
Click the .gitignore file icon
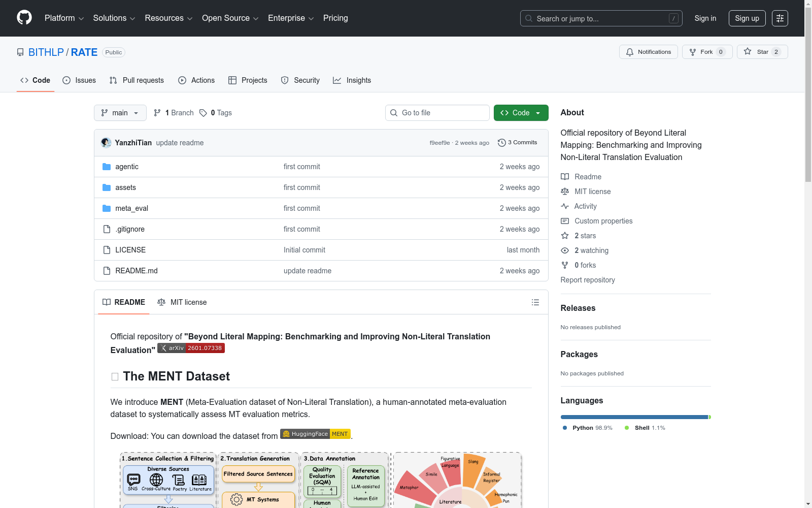(107, 229)
